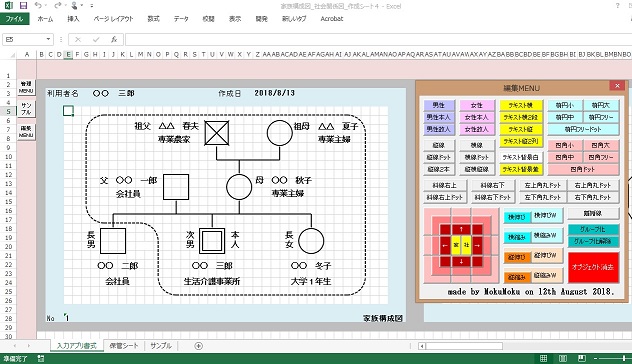Image resolution: width=632 pixels, height=364 pixels.
Task: Open the ホーム ribbon tab
Action: click(x=45, y=19)
